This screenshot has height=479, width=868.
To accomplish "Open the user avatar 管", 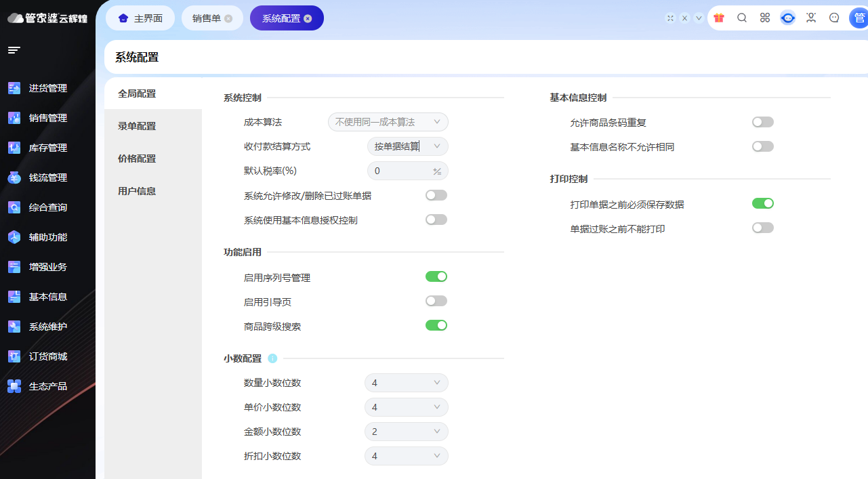I will (x=859, y=18).
